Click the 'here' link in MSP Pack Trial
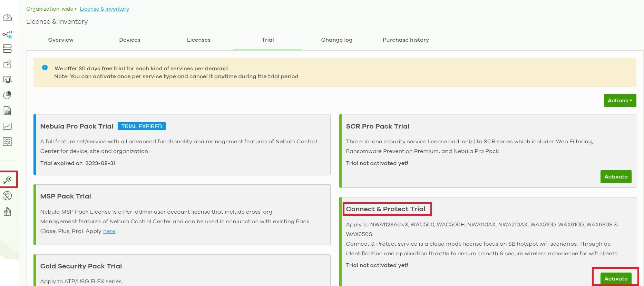 (x=109, y=231)
